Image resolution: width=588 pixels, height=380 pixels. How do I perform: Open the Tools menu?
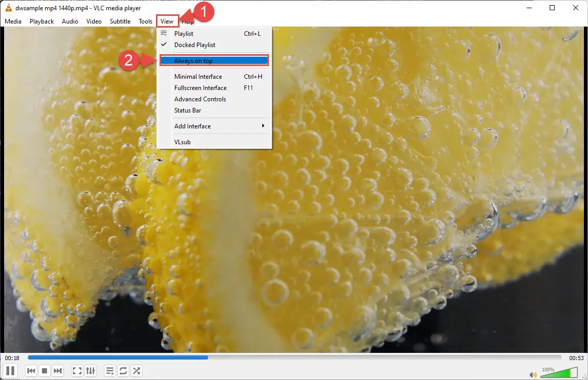tap(145, 21)
